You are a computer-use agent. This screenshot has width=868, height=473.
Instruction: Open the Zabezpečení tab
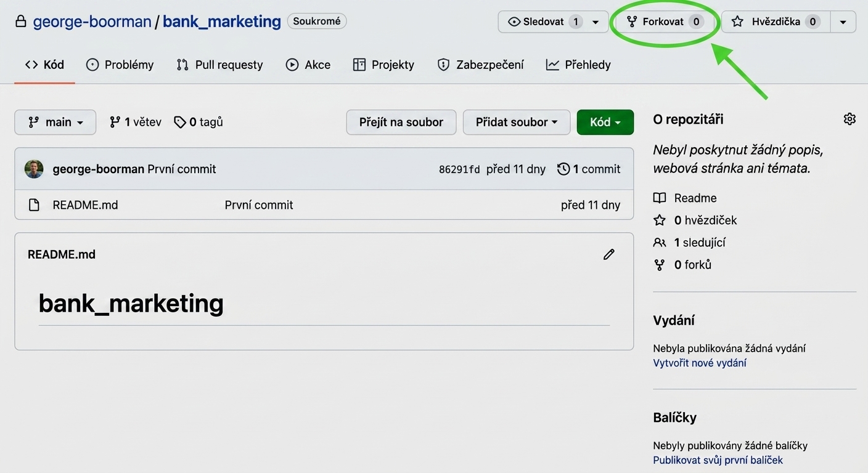pos(481,65)
